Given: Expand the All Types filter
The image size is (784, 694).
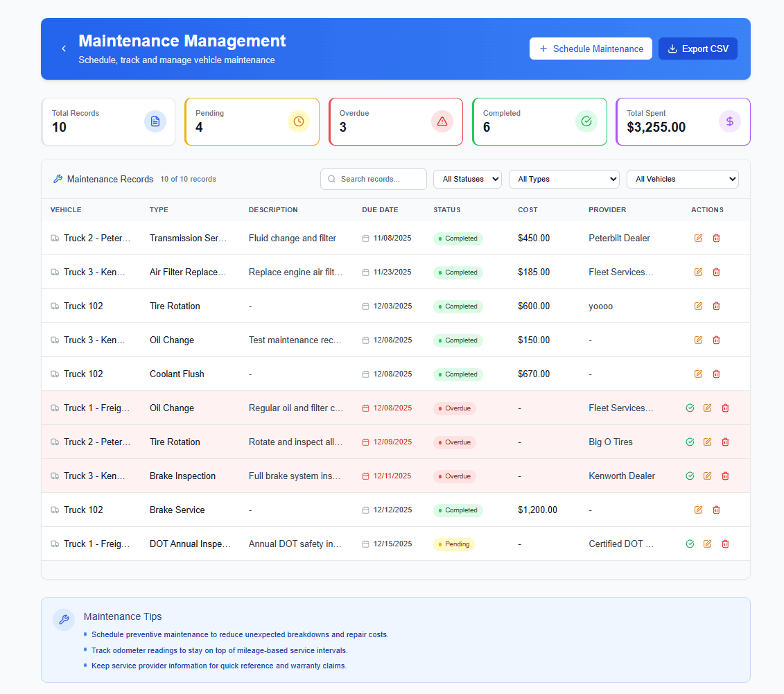Looking at the screenshot, I should coord(564,179).
